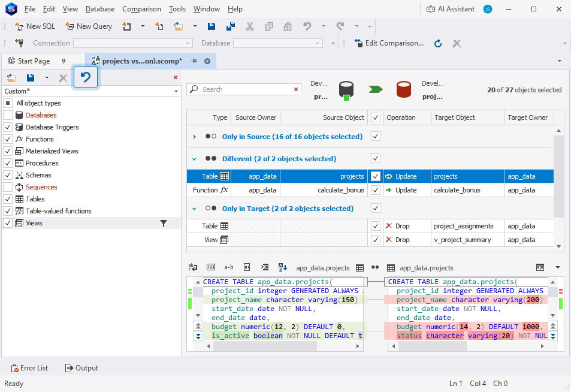The height and width of the screenshot is (392, 571).
Task: Click the indent formatting icon in diff toolbar
Action: (x=265, y=267)
